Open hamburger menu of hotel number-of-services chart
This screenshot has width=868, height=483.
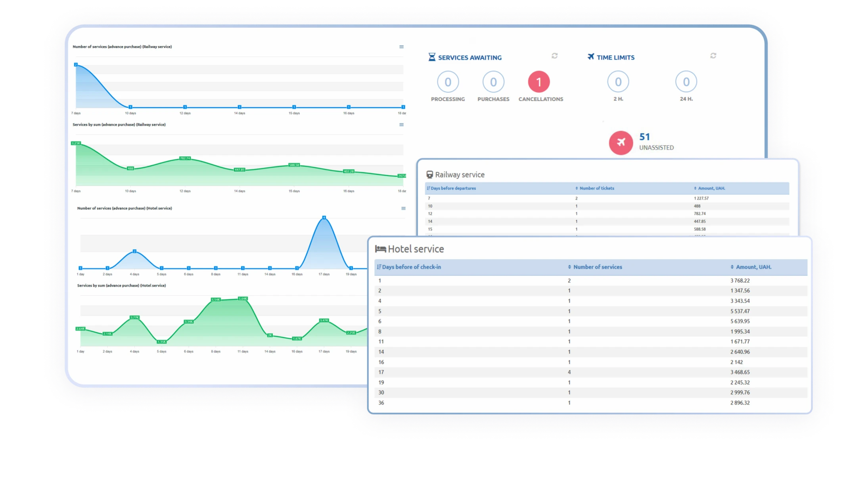coord(403,208)
